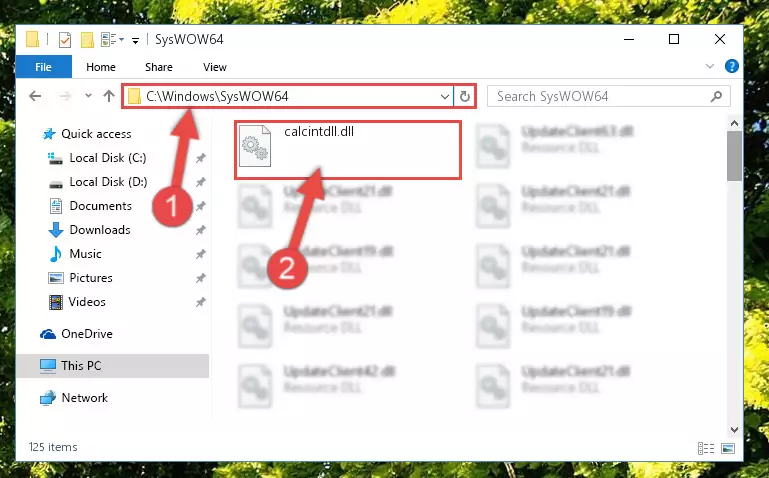The image size is (769, 478).
Task: Select This PC in navigation pane
Action: 112,366
